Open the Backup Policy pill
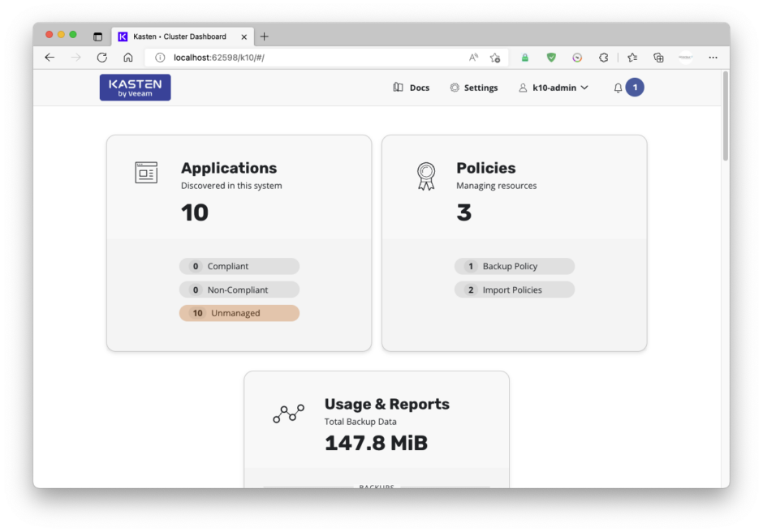763x532 pixels. point(514,266)
